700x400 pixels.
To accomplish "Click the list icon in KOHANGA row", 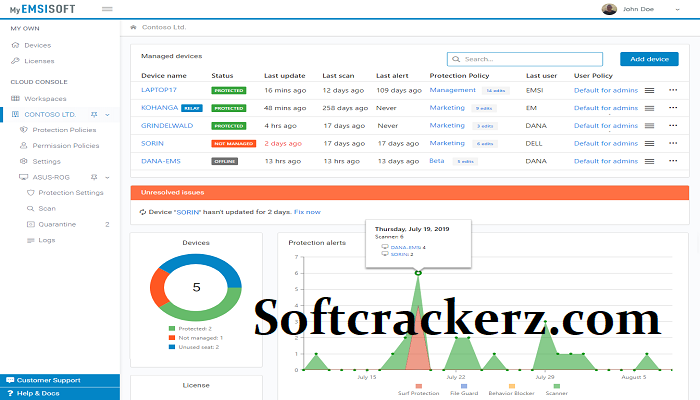I will pyautogui.click(x=650, y=108).
